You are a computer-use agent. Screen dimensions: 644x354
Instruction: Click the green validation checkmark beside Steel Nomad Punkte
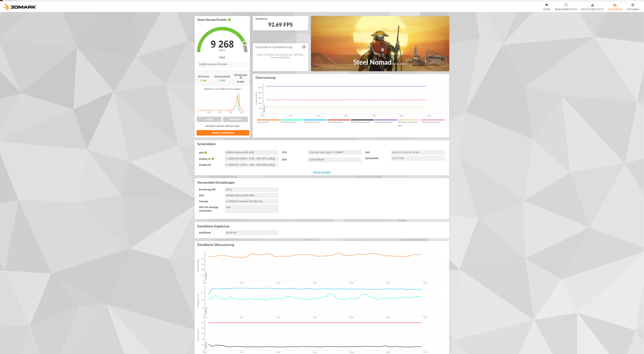(229, 20)
